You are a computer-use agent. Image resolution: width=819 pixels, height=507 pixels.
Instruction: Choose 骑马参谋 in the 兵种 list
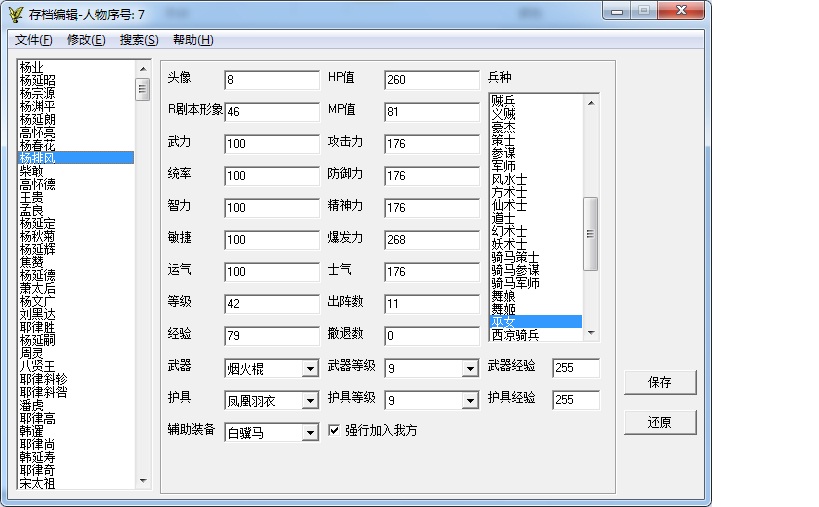536,270
